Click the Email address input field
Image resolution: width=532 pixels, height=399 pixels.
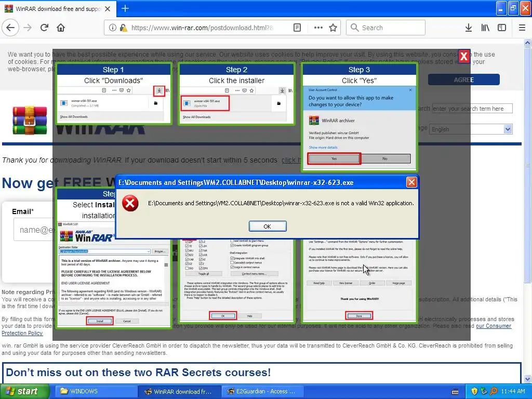tap(33, 230)
